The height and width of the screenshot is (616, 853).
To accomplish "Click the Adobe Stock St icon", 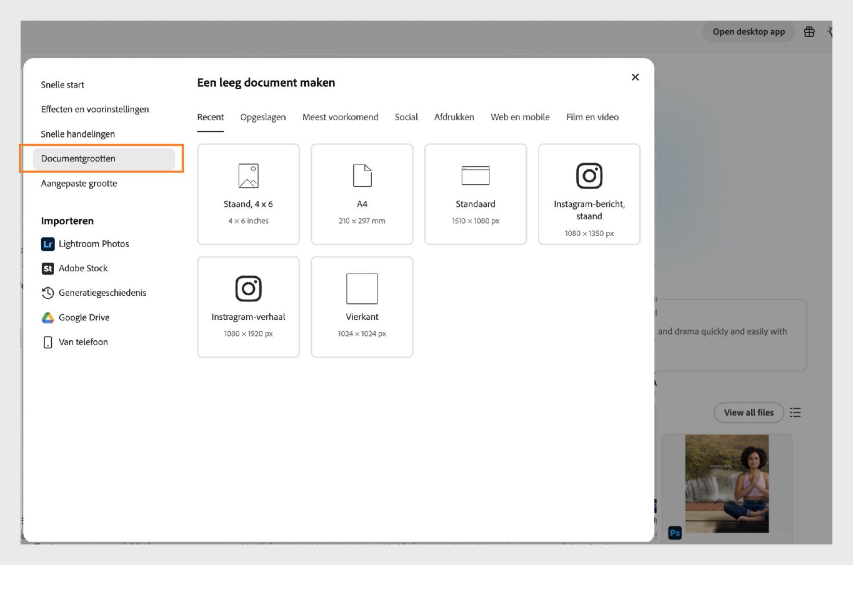I will point(48,268).
